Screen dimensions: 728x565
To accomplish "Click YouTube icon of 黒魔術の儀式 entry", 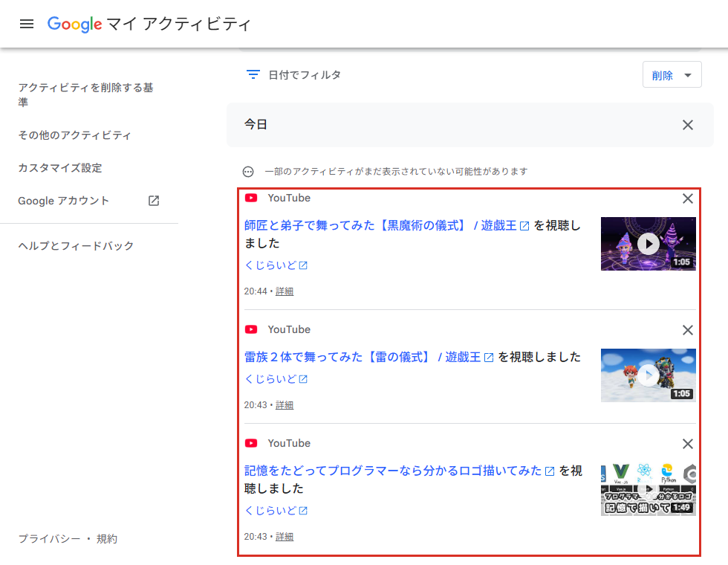I will (251, 198).
